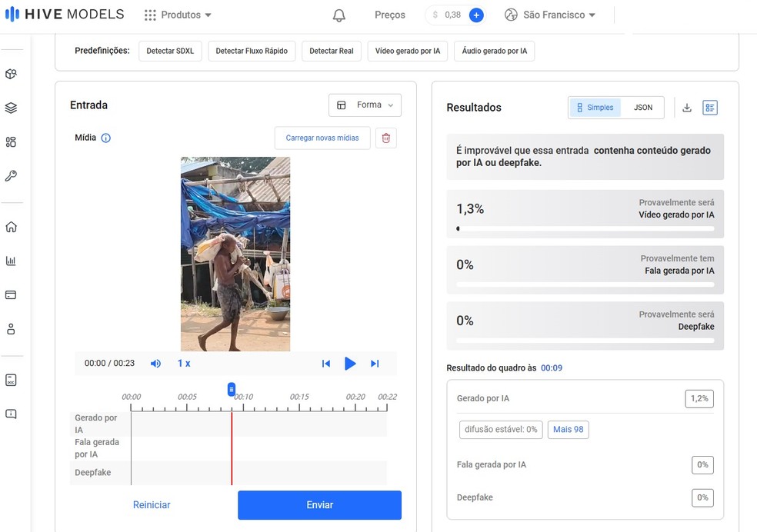Open the key icon in the left sidebar
This screenshot has height=532, width=757.
tap(11, 176)
